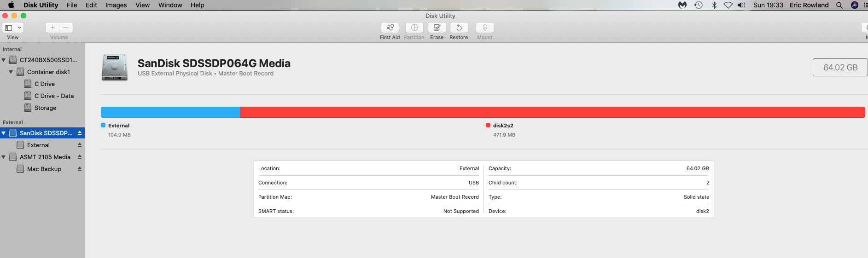Collapse the SanDisk SDSSDP disk tree
The height and width of the screenshot is (258, 868).
click(4, 133)
